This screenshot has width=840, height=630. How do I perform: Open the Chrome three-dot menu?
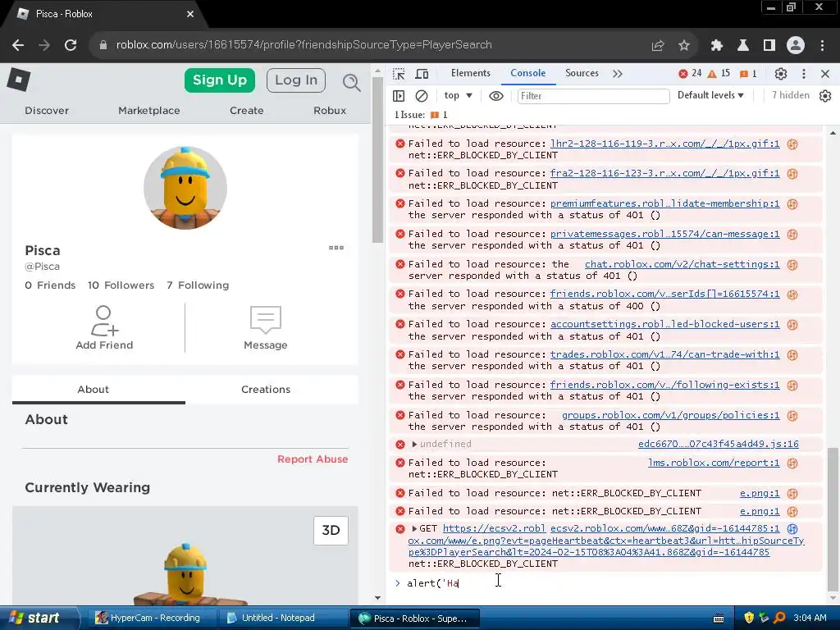point(822,46)
